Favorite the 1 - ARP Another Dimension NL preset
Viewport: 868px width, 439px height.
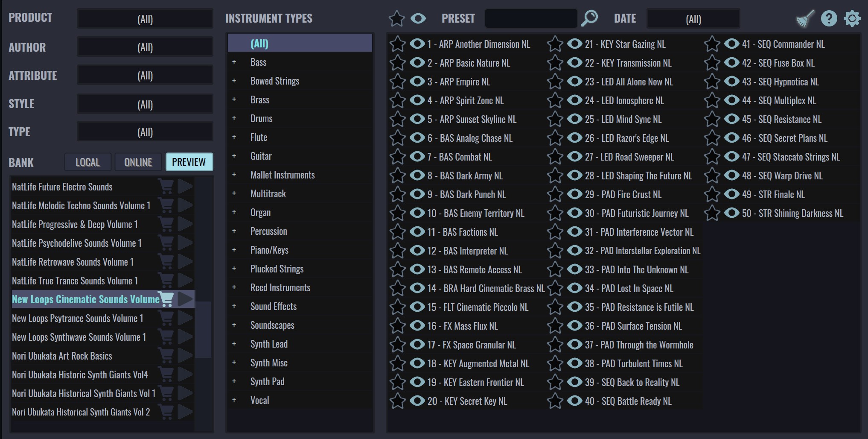397,44
